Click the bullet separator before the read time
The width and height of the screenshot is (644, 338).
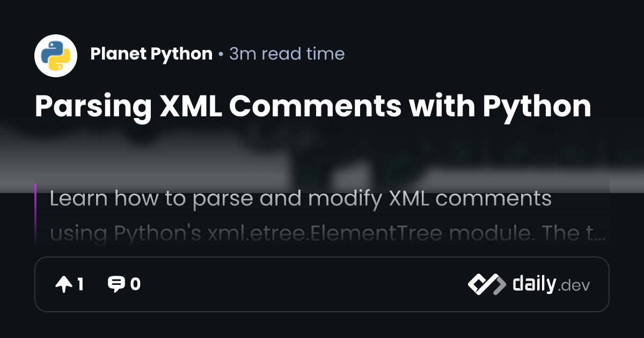click(x=221, y=54)
